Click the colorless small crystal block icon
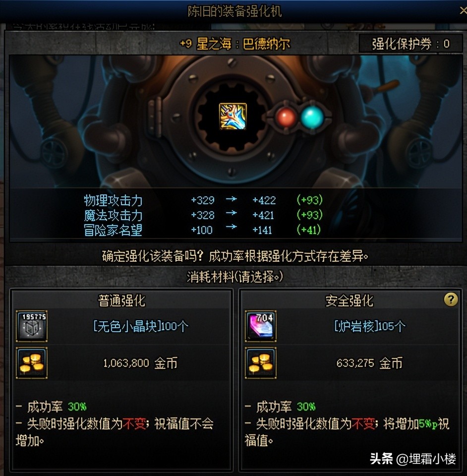The image size is (467, 476). [x=32, y=326]
